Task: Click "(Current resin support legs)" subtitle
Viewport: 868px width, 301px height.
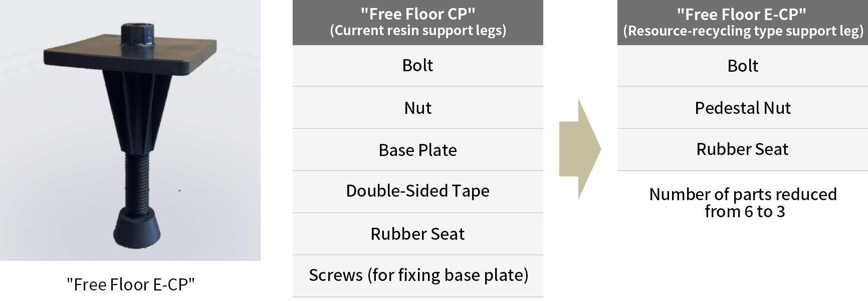Action: point(418,31)
